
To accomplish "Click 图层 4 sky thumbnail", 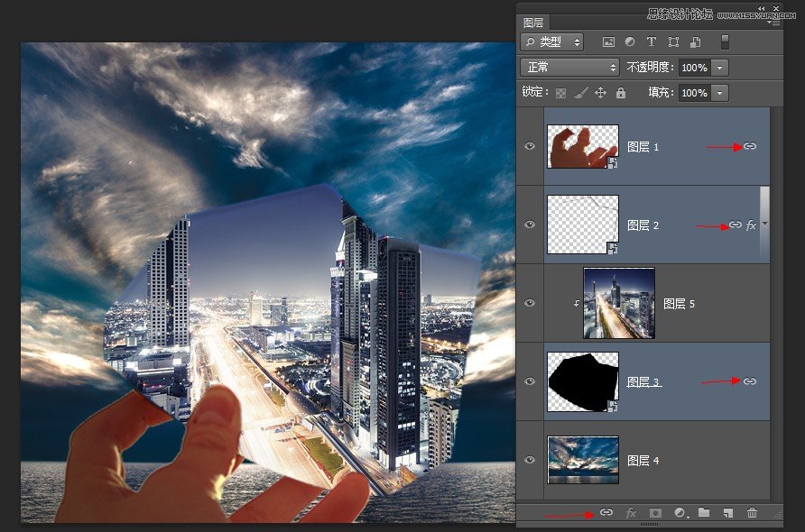I will 583,460.
